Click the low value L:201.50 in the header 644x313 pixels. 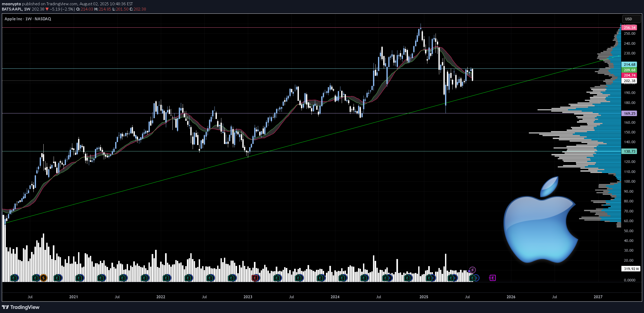pyautogui.click(x=120, y=9)
